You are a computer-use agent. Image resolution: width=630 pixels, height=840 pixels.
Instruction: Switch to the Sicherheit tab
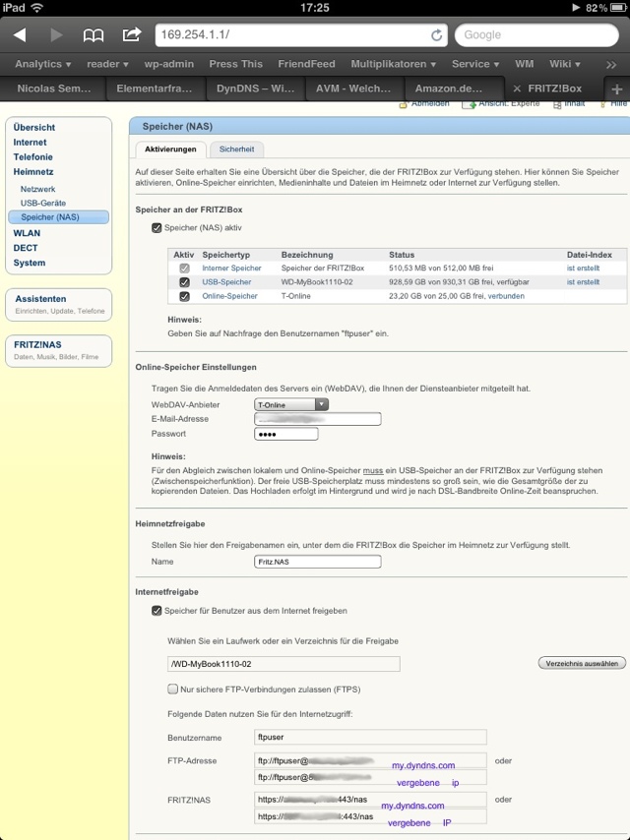[x=236, y=150]
